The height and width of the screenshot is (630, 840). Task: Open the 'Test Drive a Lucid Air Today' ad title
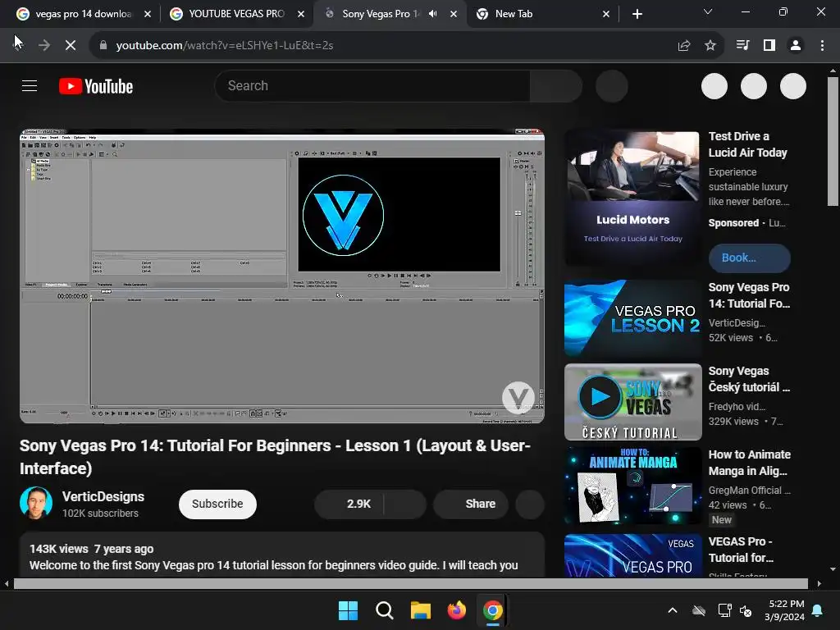748,144
